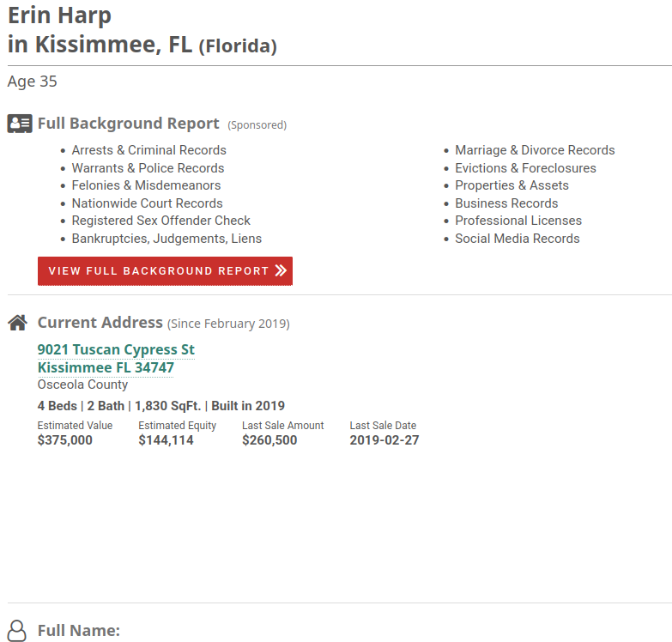This screenshot has width=672, height=642.
Task: Click the person icon beside Full Name
Action: 18,630
